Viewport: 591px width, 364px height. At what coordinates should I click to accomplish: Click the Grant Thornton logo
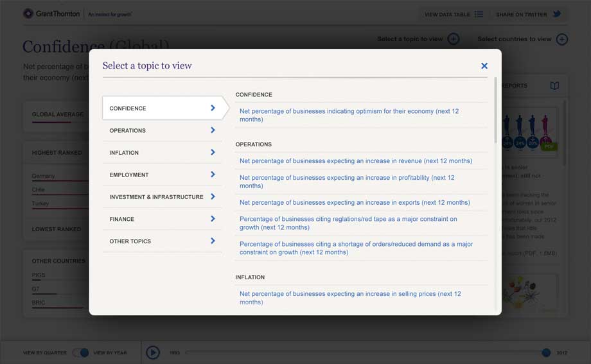[51, 13]
